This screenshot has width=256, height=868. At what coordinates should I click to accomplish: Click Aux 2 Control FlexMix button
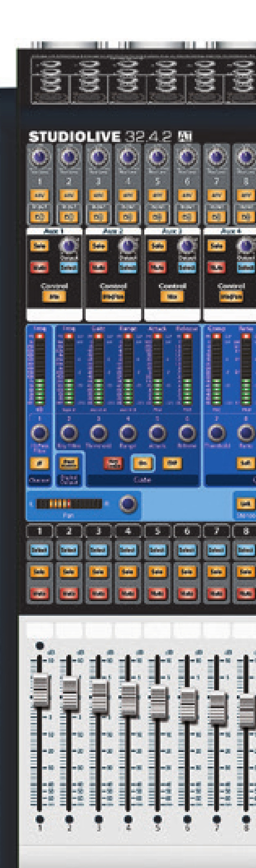pyautogui.click(x=113, y=296)
